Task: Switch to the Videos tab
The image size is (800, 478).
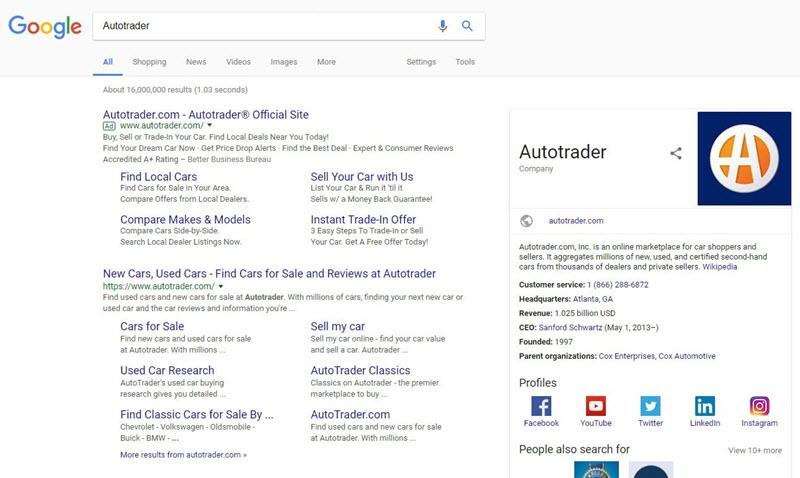Action: (x=238, y=62)
